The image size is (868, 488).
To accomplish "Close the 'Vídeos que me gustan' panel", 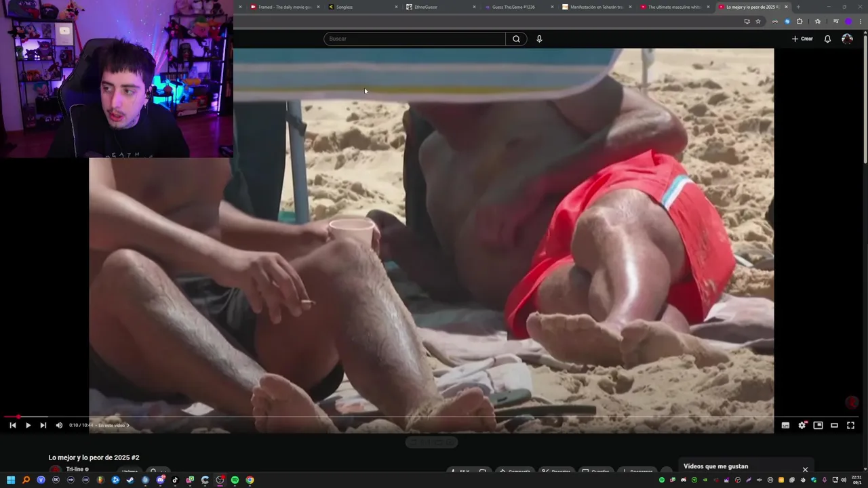I will (x=805, y=469).
